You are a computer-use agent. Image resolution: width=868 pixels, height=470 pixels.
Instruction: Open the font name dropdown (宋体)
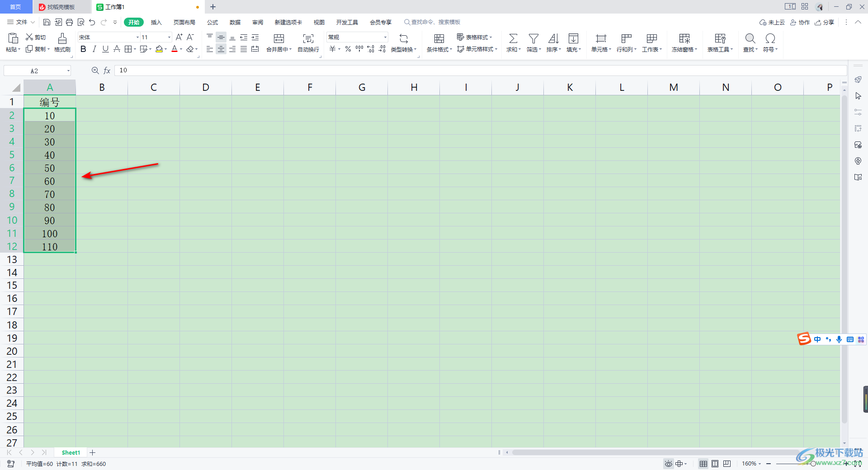(137, 37)
